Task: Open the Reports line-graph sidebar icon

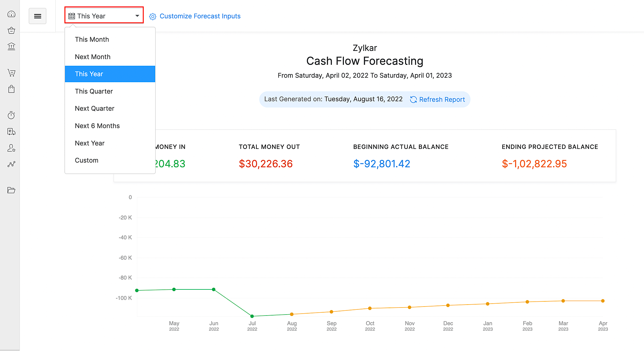Action: (11, 164)
